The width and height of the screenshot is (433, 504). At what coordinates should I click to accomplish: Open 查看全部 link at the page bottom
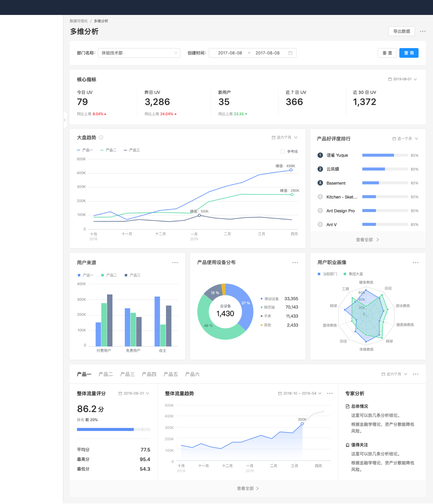point(248,488)
